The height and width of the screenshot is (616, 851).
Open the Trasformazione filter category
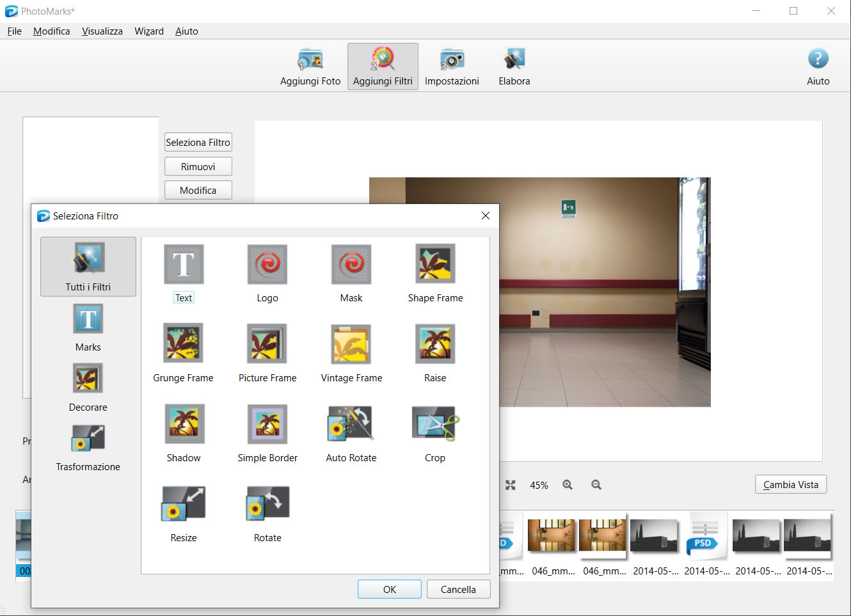88,447
